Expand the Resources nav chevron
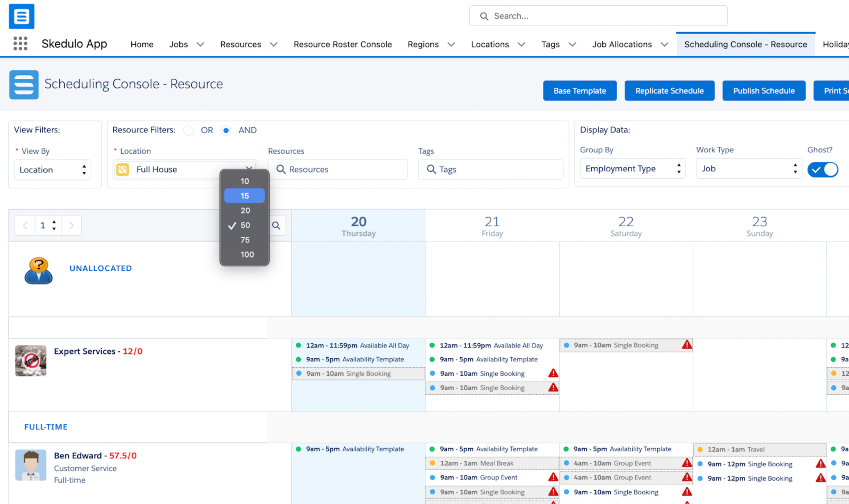Viewport: 849px width, 504px height. (274, 44)
